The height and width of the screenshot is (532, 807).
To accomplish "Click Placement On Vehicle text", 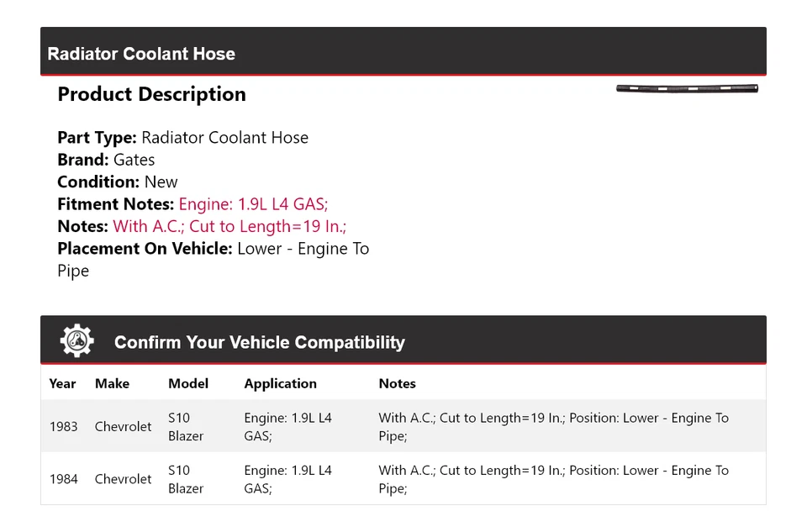I will 213,260.
